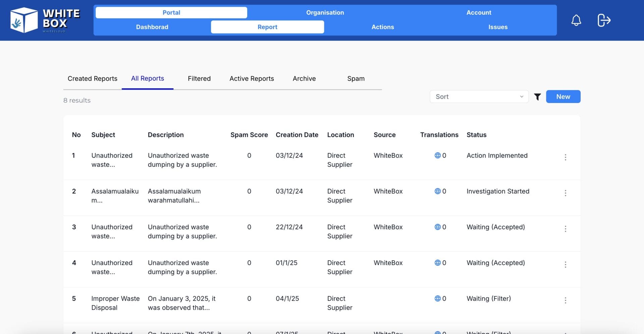Click the Spam Score column header
This screenshot has width=644, height=334.
(x=249, y=135)
